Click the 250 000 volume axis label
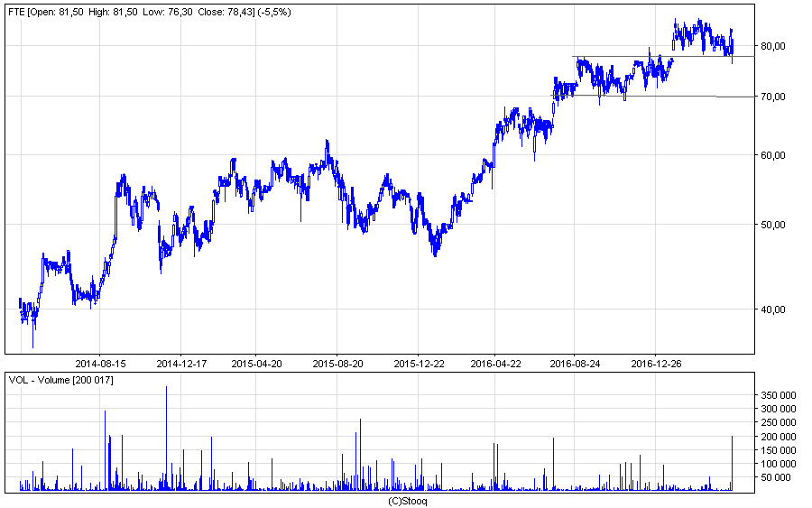This screenshot has width=812, height=508. 778,423
